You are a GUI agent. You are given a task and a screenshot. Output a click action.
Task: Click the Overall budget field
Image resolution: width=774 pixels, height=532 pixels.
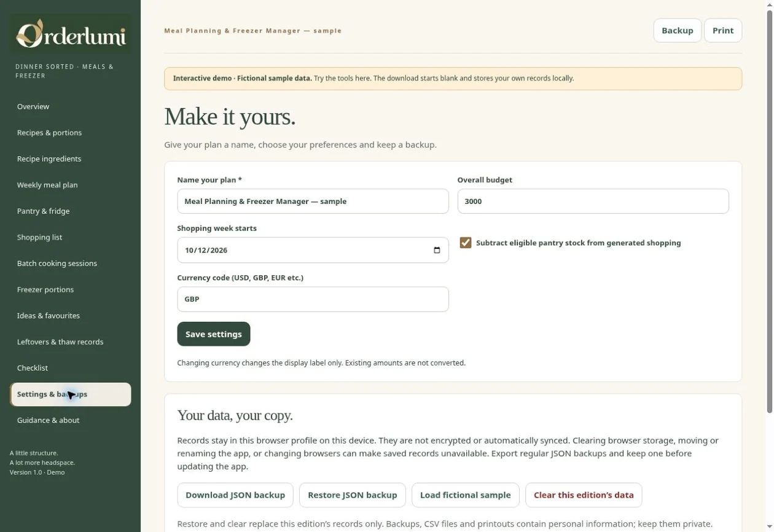coord(593,201)
